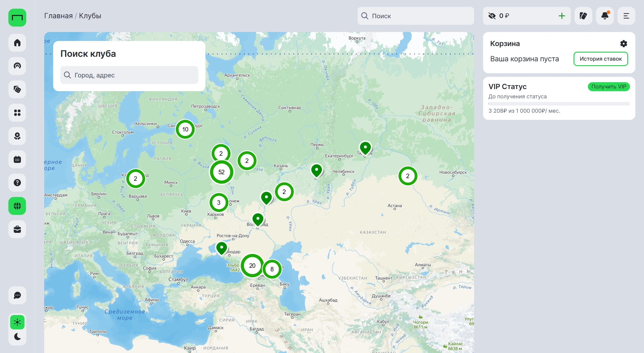Open the cluster of 20 clubs near Elbrus

[x=252, y=266]
